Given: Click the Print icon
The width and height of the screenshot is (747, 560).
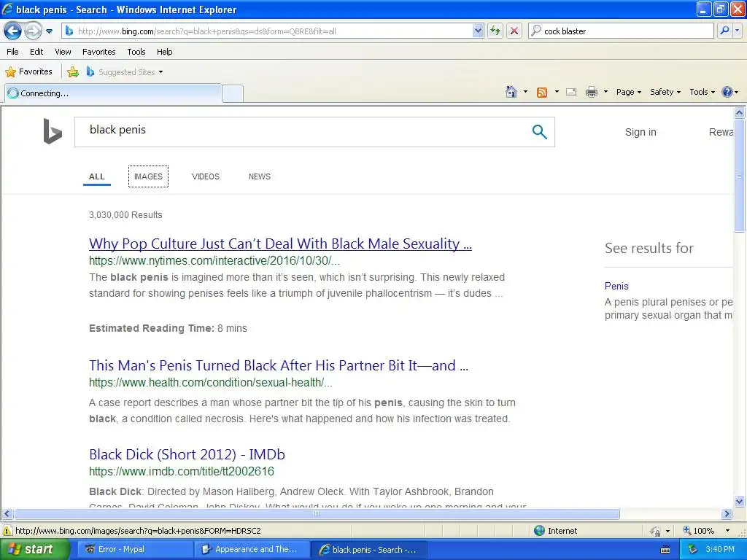Looking at the screenshot, I should (591, 92).
